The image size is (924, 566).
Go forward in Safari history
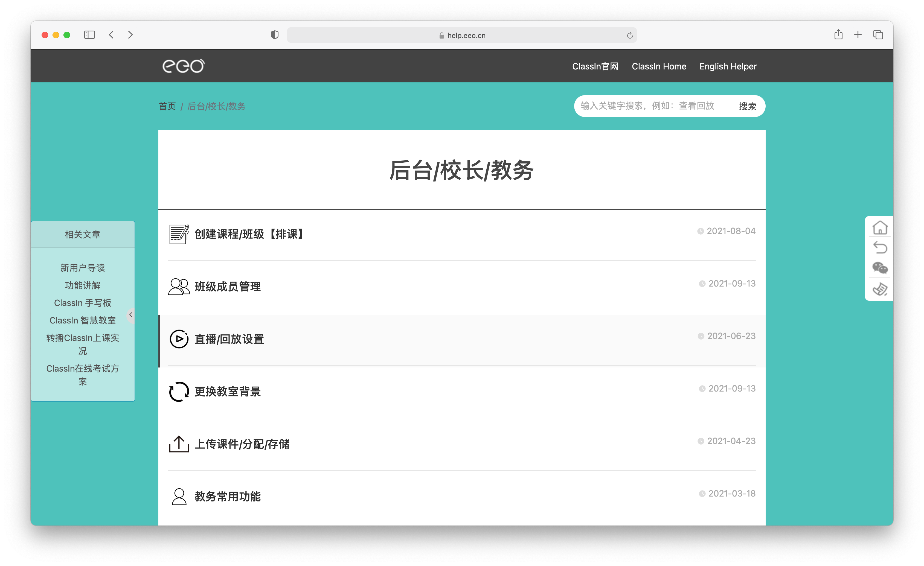pos(130,35)
